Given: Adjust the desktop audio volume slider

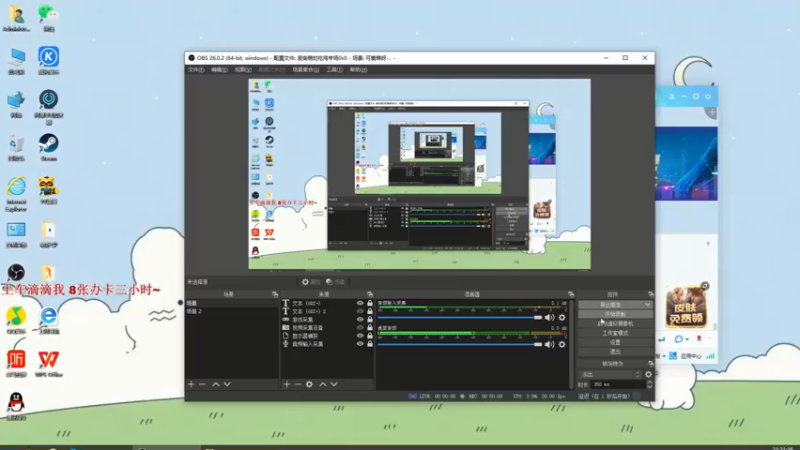Looking at the screenshot, I should pos(460,344).
